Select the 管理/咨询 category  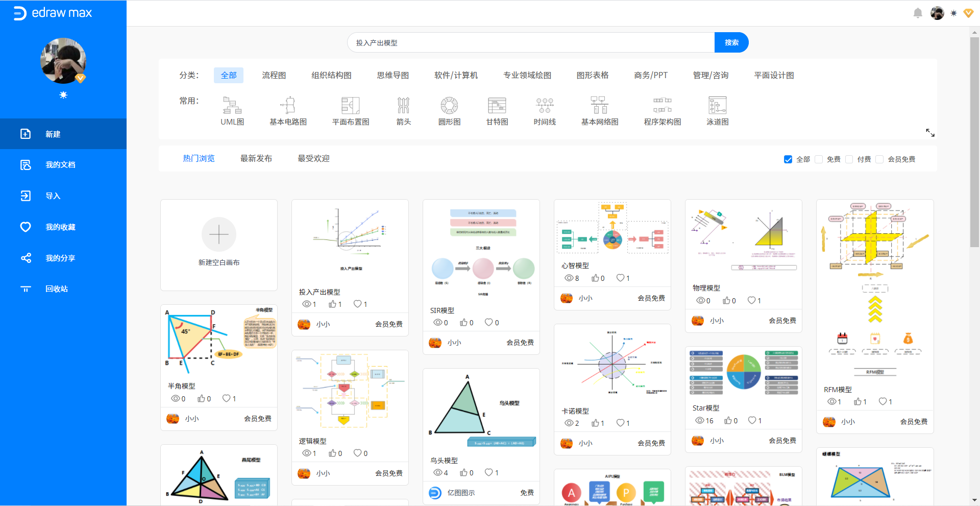point(711,76)
